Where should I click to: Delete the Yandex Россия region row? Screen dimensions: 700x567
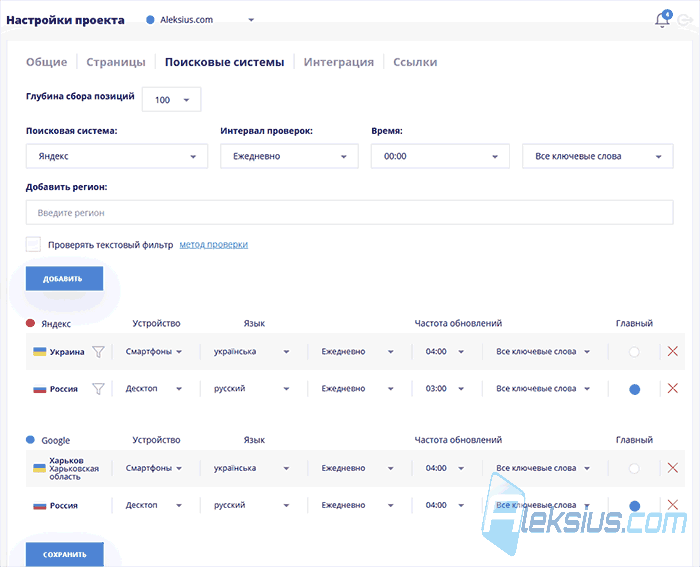click(673, 388)
